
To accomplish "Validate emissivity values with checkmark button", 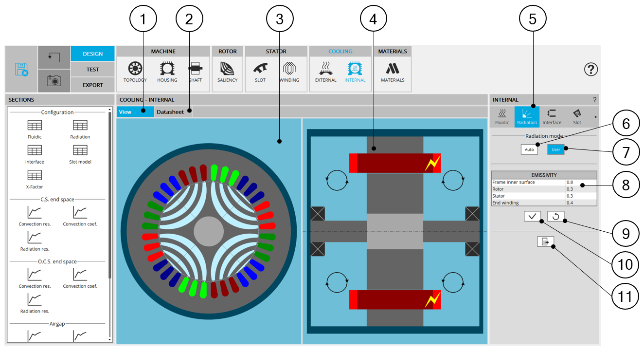I will coord(533,216).
